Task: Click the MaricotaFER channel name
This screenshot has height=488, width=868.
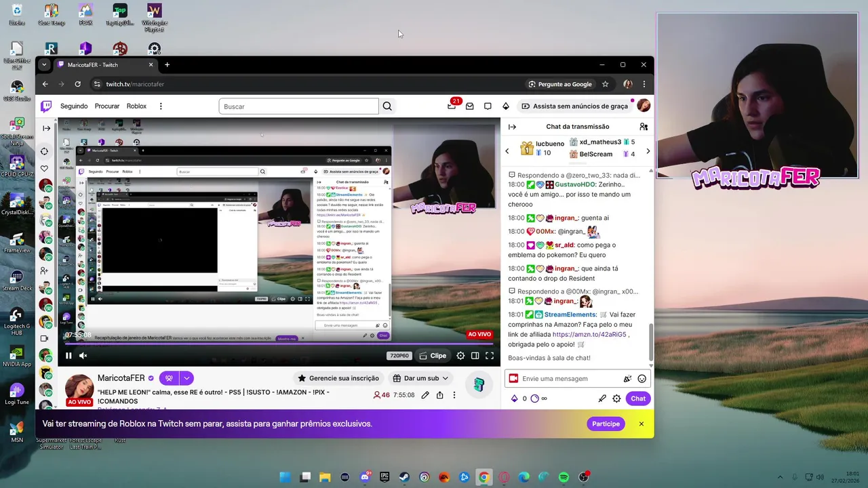Action: tap(121, 378)
